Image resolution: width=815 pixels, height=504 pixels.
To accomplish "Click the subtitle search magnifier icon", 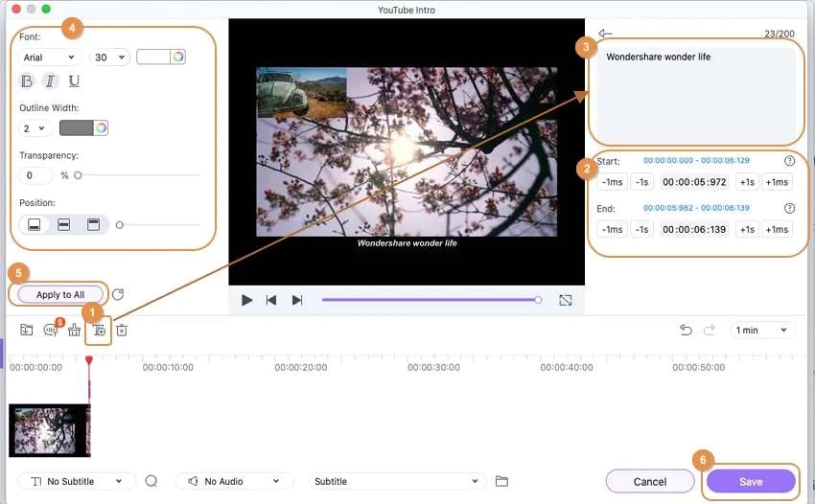I will [151, 481].
